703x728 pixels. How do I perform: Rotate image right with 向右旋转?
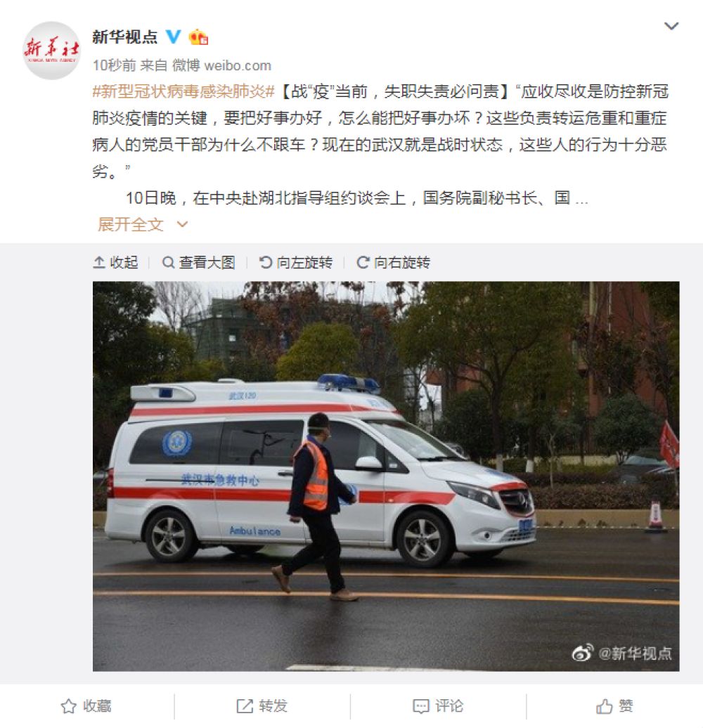point(393,262)
